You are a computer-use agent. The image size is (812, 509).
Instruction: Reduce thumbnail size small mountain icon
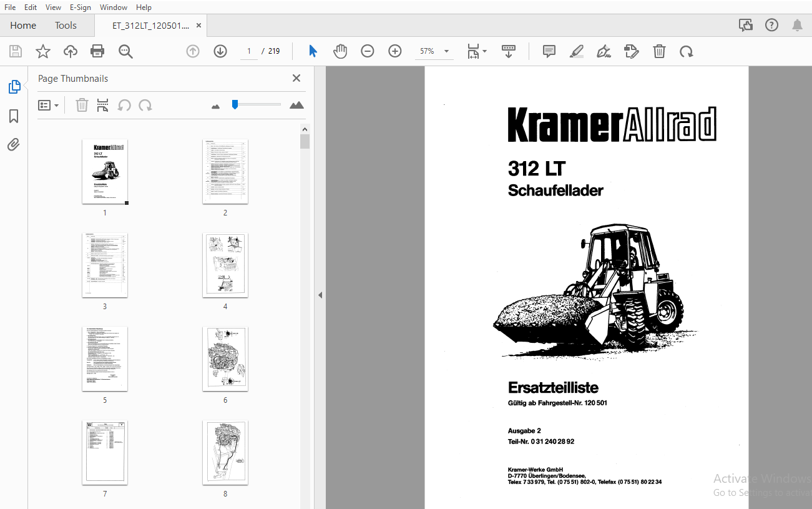point(216,106)
